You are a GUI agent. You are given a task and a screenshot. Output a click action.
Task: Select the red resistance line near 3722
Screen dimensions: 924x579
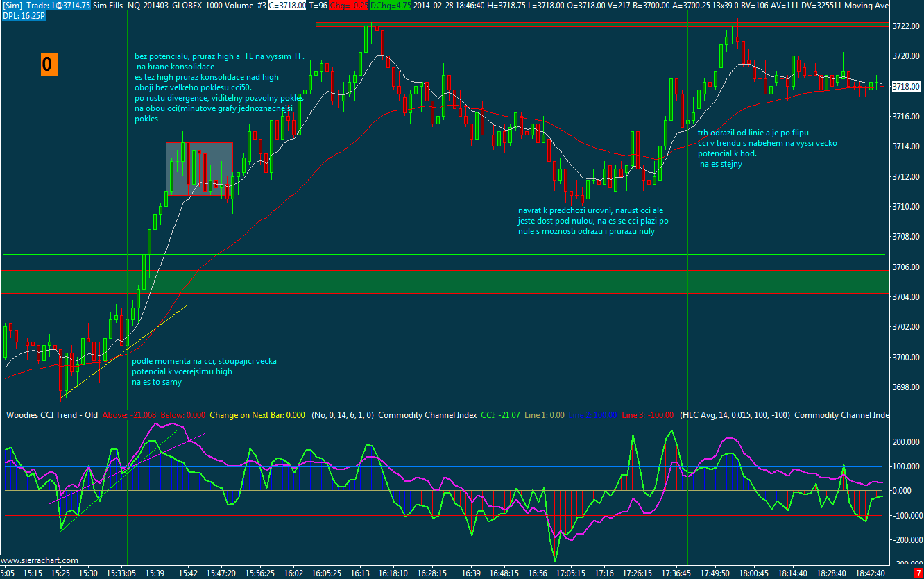[601, 24]
